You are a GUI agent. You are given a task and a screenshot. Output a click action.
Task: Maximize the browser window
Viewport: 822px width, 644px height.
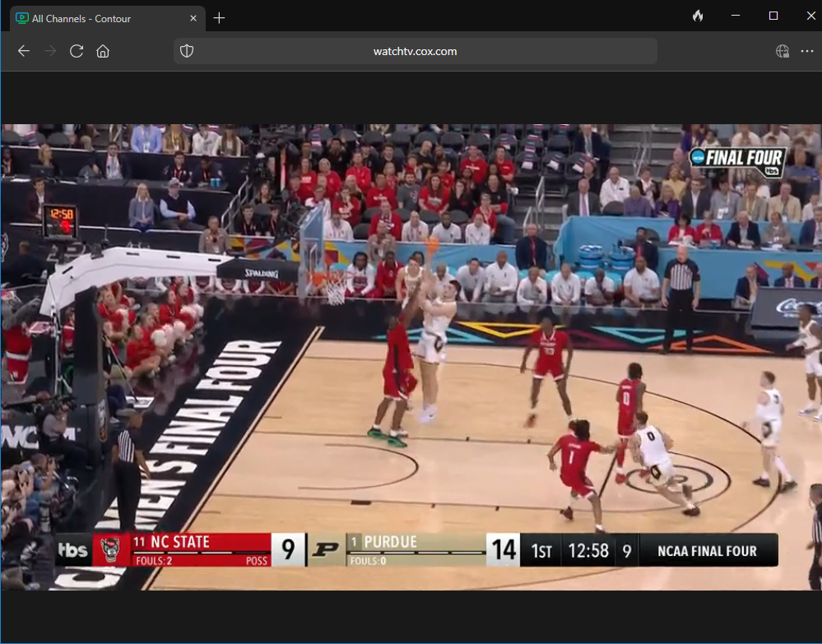pyautogui.click(x=773, y=16)
